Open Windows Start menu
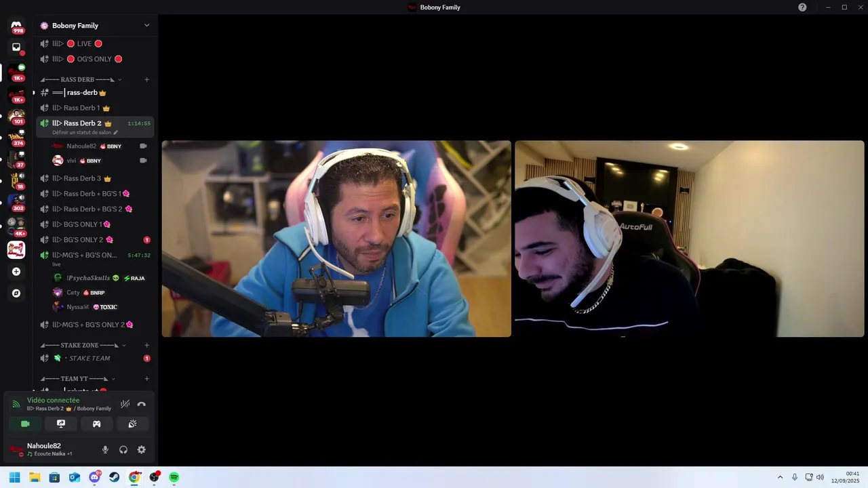 coord(14,477)
